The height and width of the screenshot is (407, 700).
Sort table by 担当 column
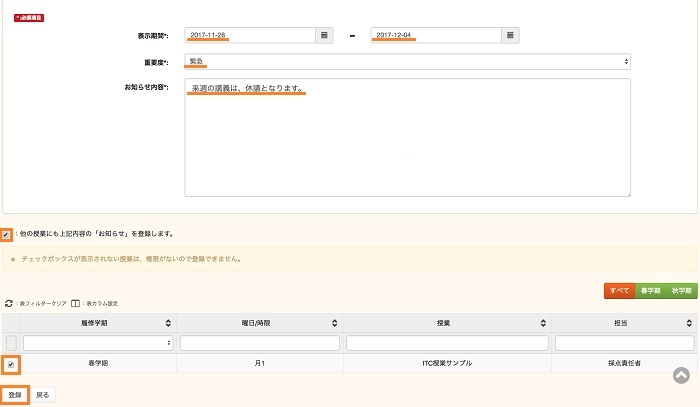pos(691,324)
